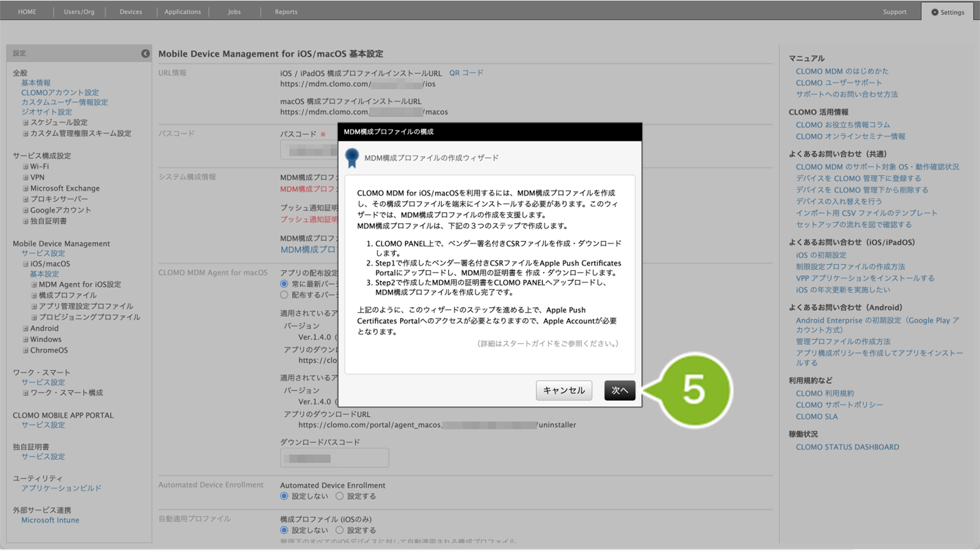Open the Support menu item

pyautogui.click(x=894, y=12)
